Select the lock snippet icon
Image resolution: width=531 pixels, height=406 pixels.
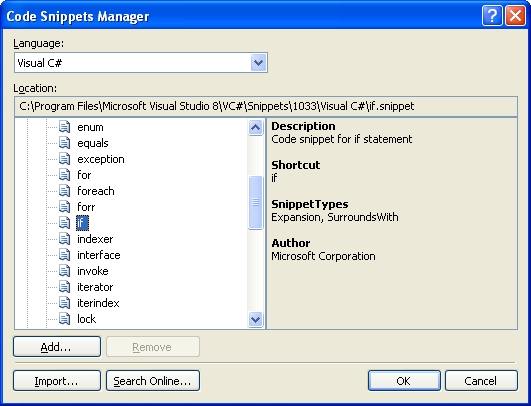(64, 319)
